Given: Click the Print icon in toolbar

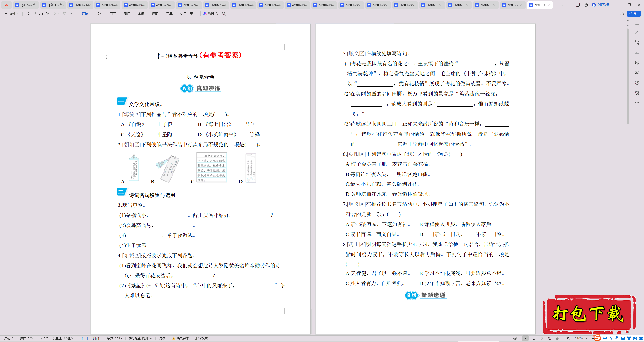Looking at the screenshot, I should click(41, 14).
